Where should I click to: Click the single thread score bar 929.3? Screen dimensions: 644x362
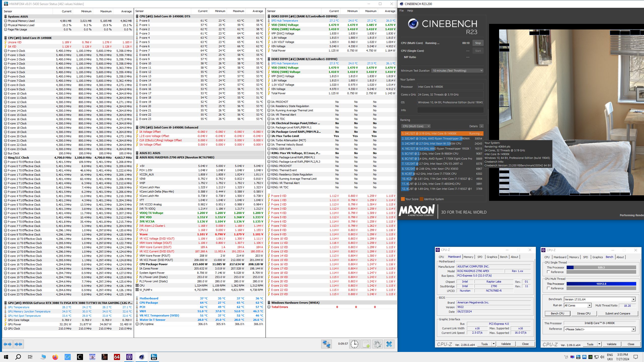[601, 267]
